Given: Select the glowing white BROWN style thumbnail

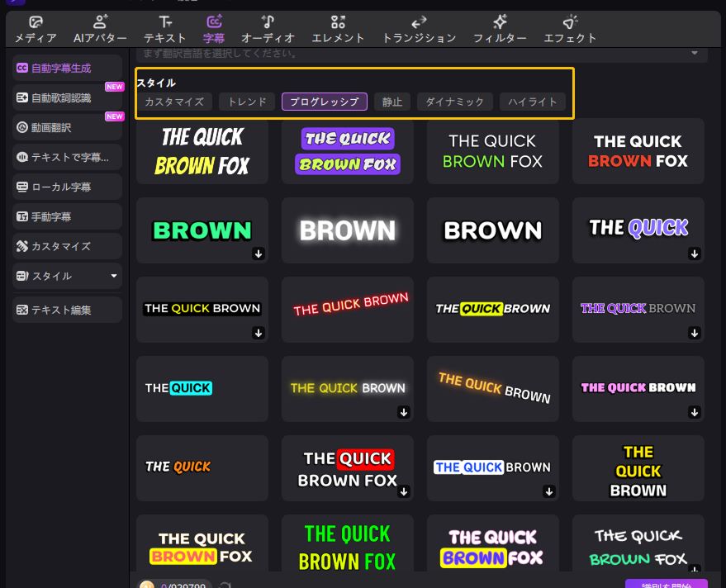Looking at the screenshot, I should (348, 230).
